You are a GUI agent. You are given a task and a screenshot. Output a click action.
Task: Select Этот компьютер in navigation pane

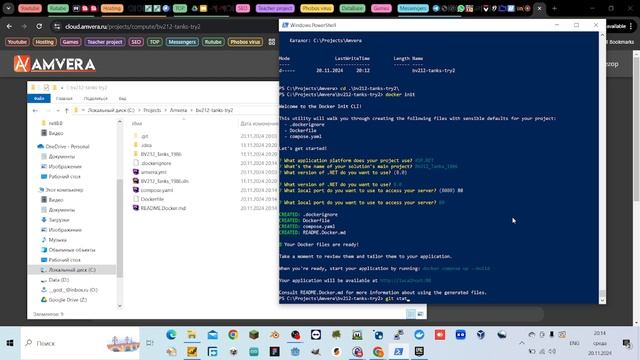click(x=64, y=190)
